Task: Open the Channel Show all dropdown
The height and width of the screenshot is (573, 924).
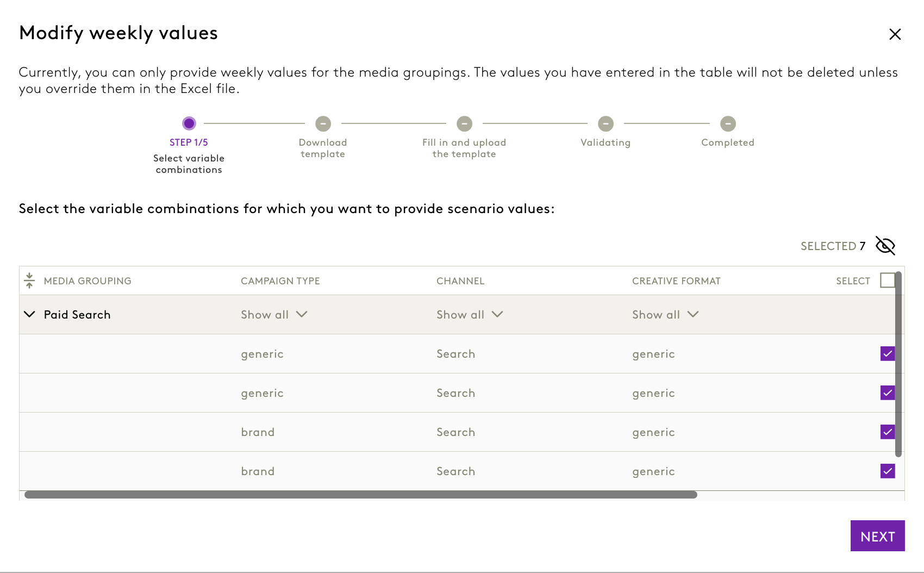Action: [x=470, y=315]
